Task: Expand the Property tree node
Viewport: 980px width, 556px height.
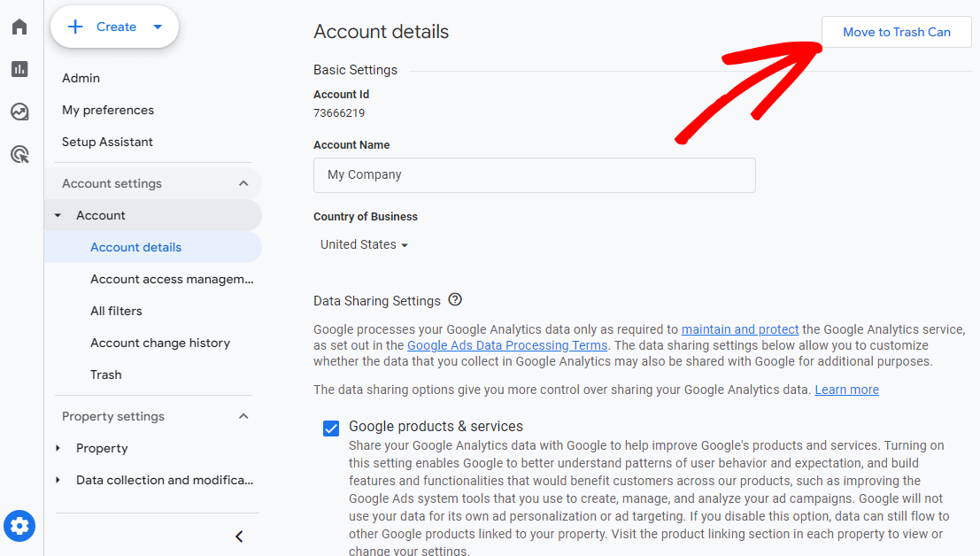Action: pyautogui.click(x=58, y=449)
